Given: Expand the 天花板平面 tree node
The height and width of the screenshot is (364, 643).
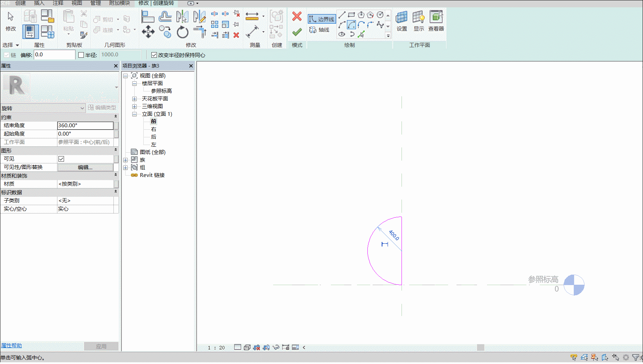Looking at the screenshot, I should 134,99.
